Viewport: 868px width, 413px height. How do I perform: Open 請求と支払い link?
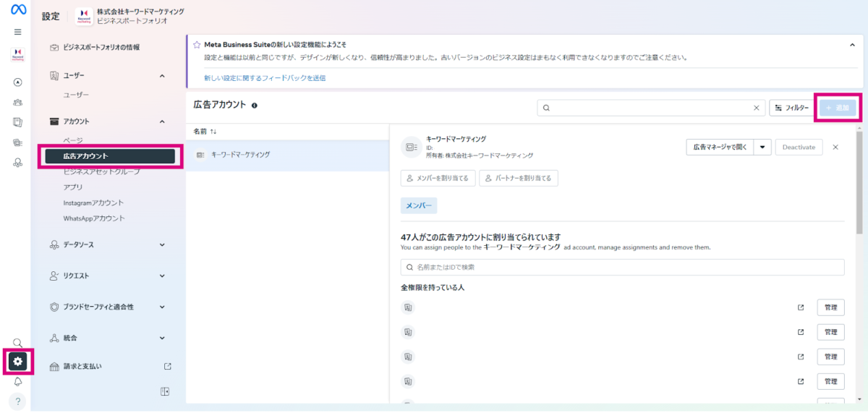pyautogui.click(x=83, y=367)
